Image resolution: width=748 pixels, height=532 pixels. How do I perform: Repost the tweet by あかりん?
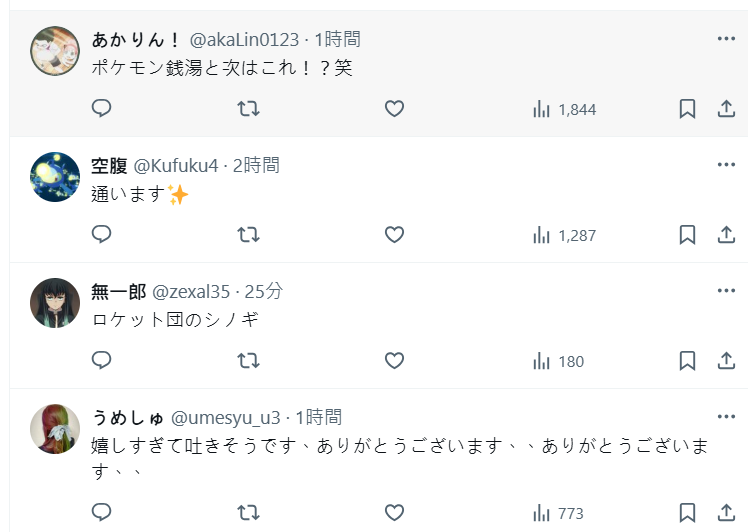point(248,109)
